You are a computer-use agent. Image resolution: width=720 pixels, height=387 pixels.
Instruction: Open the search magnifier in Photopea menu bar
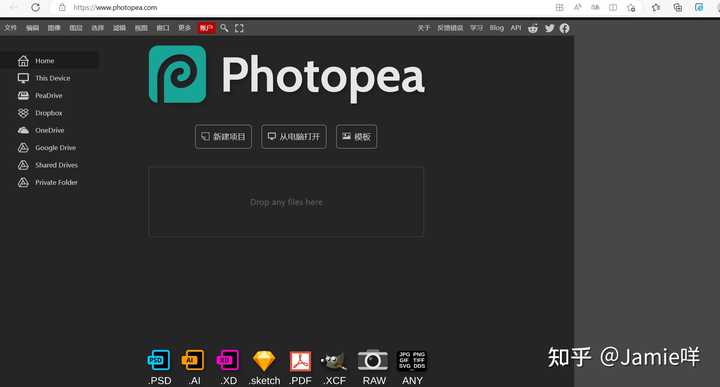(224, 28)
